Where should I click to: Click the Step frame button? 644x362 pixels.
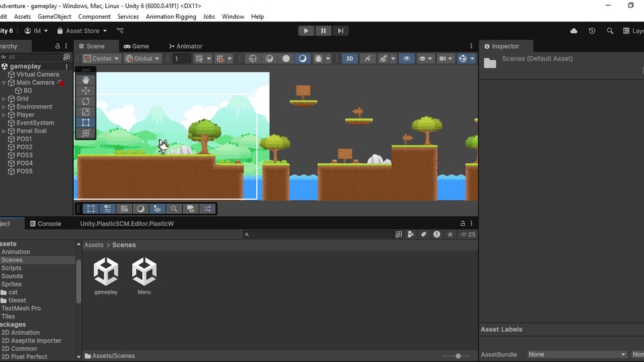(x=341, y=31)
